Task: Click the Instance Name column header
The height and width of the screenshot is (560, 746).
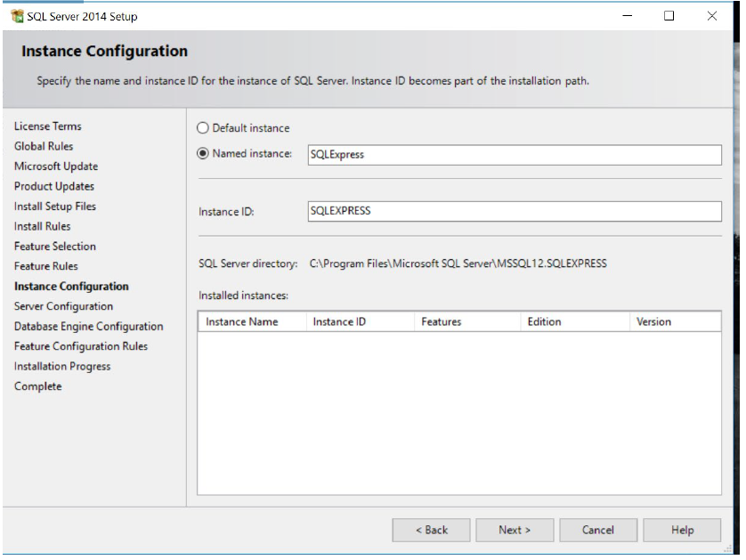Action: (252, 321)
